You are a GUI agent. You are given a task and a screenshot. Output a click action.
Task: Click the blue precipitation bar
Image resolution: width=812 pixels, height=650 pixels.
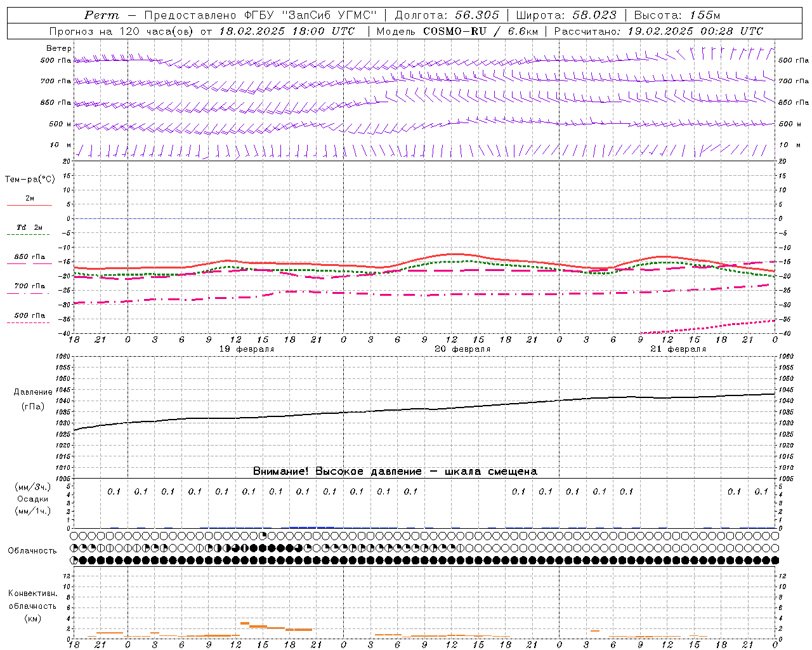[x=312, y=527]
